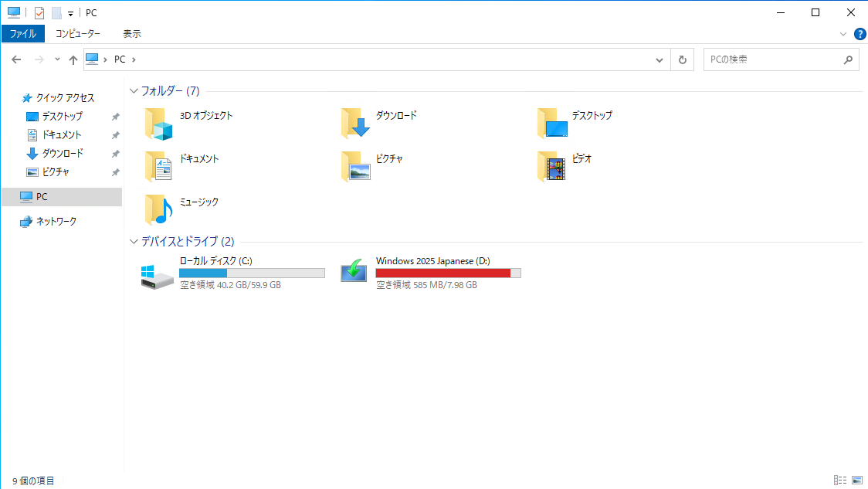Collapse the デバイスとドライブ (2) group
Viewport: 868px width, 489px height.
coord(134,242)
